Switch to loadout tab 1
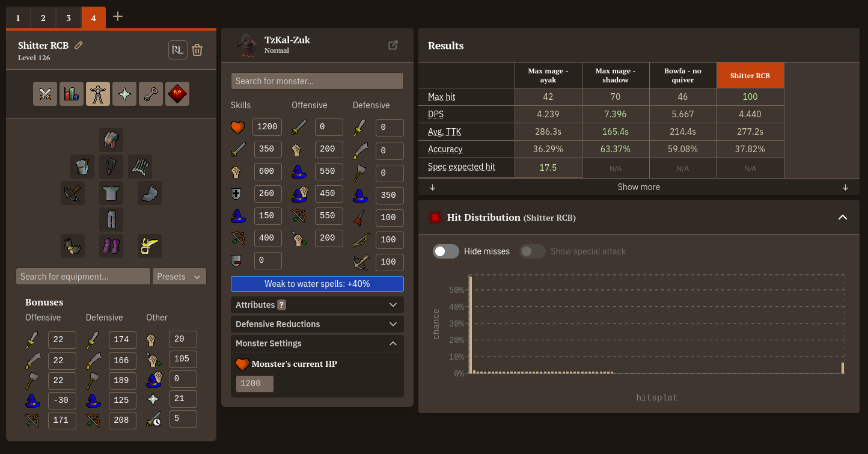This screenshot has width=868, height=454. click(x=18, y=18)
